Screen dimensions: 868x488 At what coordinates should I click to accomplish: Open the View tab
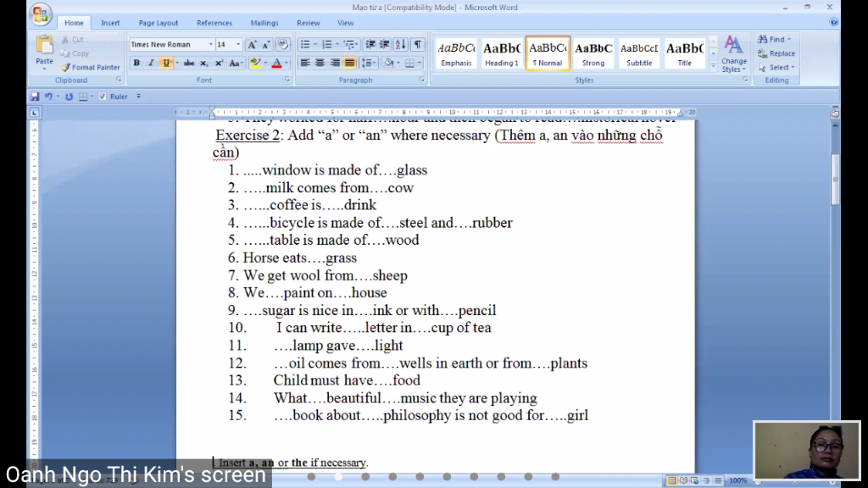coord(346,23)
